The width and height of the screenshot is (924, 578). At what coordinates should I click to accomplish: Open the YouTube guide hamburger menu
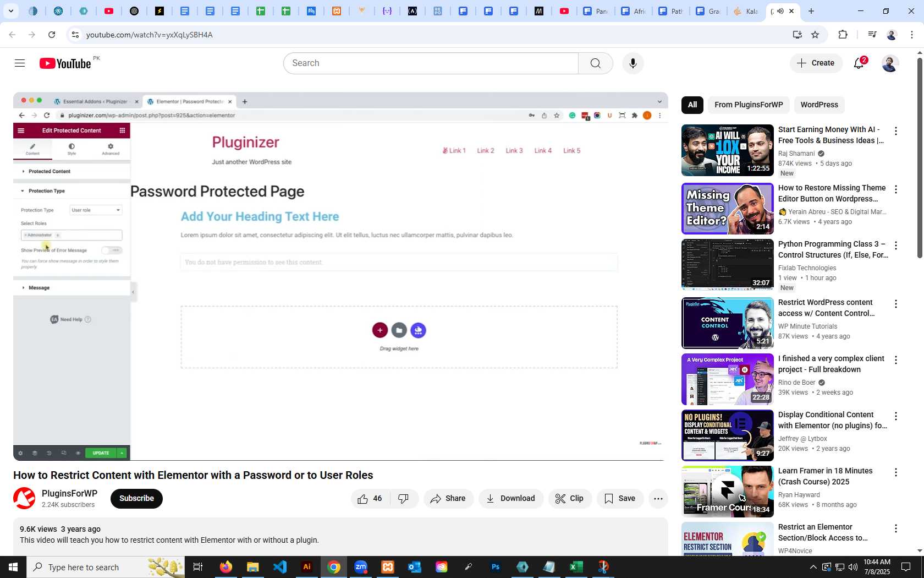[x=20, y=63]
